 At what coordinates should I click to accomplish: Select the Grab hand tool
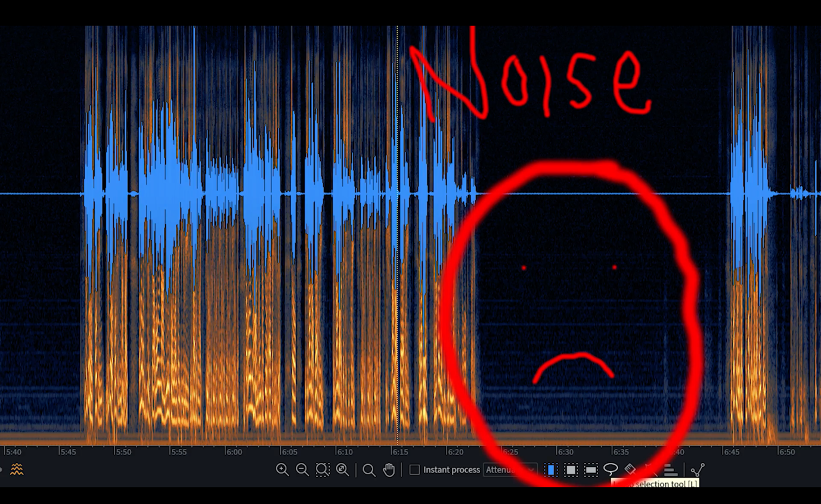[x=389, y=470]
